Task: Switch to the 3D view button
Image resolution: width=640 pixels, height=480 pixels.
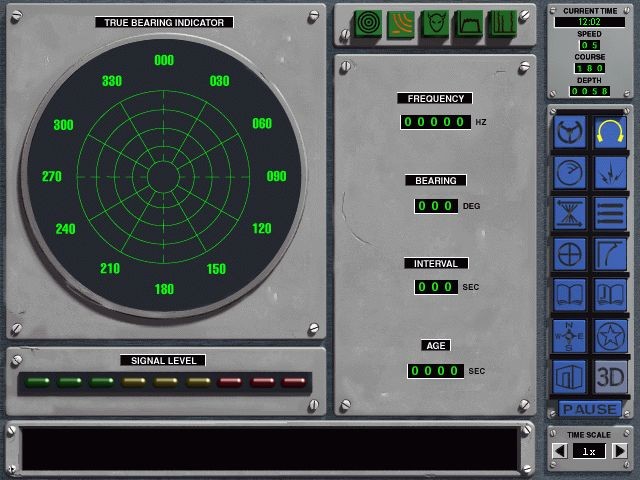Action: [610, 377]
